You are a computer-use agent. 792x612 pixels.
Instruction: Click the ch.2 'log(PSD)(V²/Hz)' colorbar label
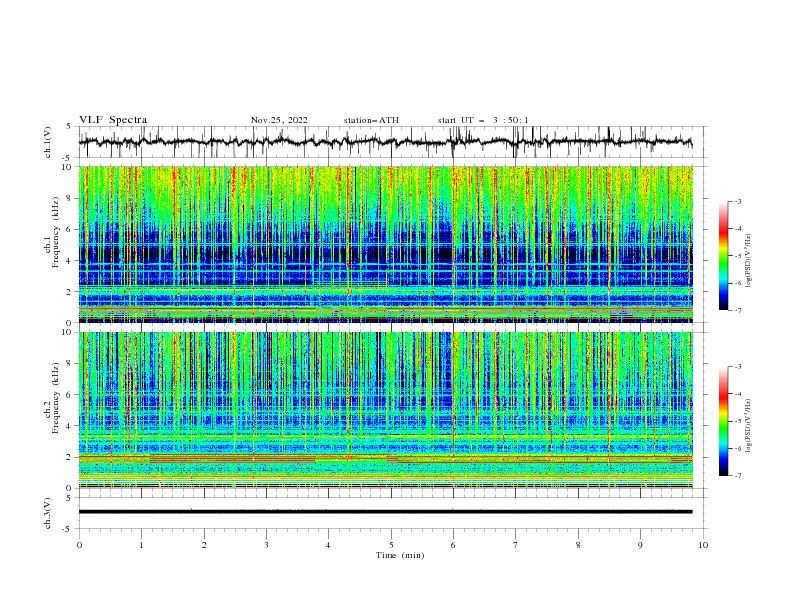pyautogui.click(x=748, y=425)
